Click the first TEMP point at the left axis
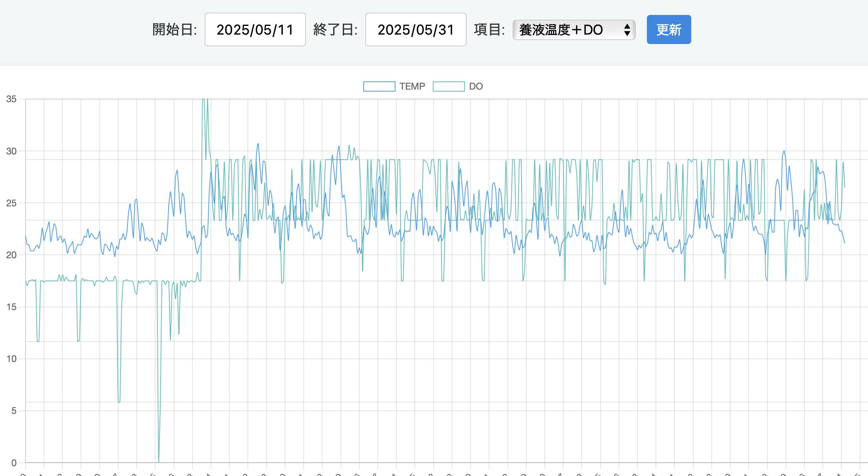The image size is (868, 476). [26, 236]
